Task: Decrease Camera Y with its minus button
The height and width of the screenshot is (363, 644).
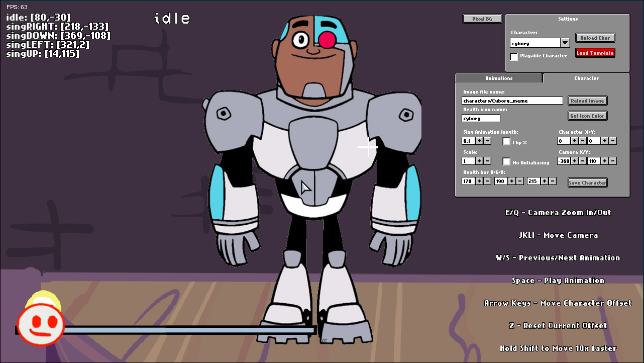Action: pos(613,161)
